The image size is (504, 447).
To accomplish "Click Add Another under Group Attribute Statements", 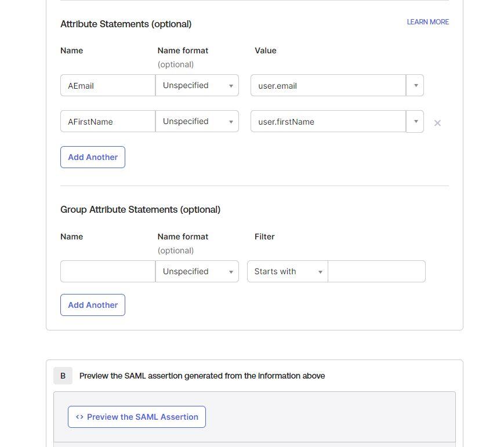I will tap(92, 305).
